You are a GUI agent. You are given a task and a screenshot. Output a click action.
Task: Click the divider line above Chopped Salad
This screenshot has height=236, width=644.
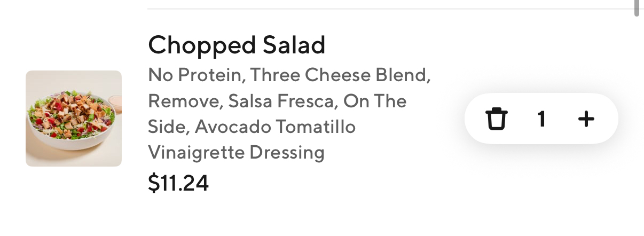tap(390, 9)
